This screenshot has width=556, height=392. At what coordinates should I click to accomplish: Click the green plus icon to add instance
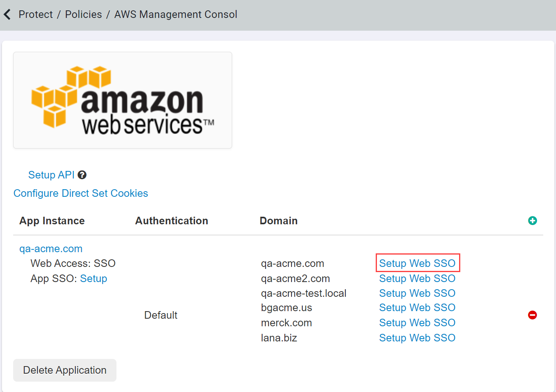point(532,221)
